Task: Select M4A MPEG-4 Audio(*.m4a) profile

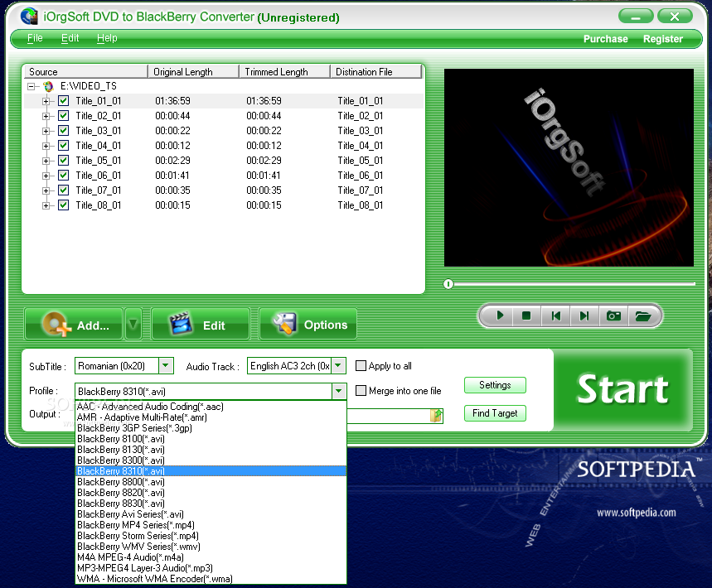Action: 211,557
